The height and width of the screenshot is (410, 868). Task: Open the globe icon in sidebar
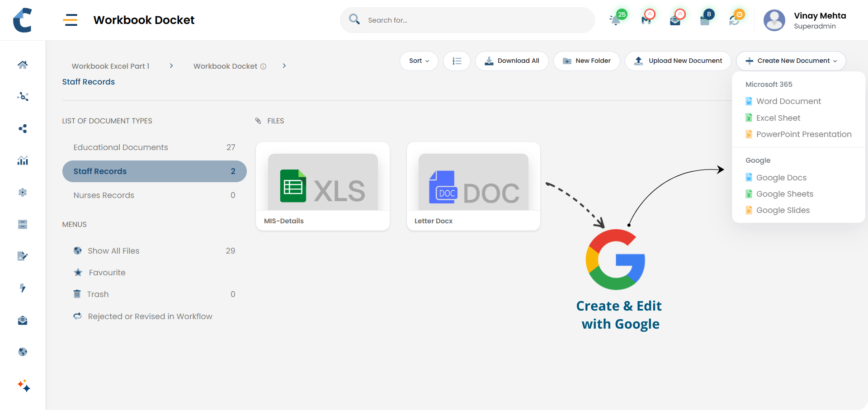(23, 352)
